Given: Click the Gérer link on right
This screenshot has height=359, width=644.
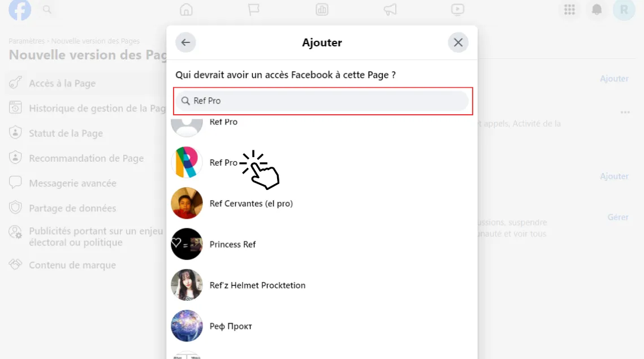Looking at the screenshot, I should click(x=618, y=217).
